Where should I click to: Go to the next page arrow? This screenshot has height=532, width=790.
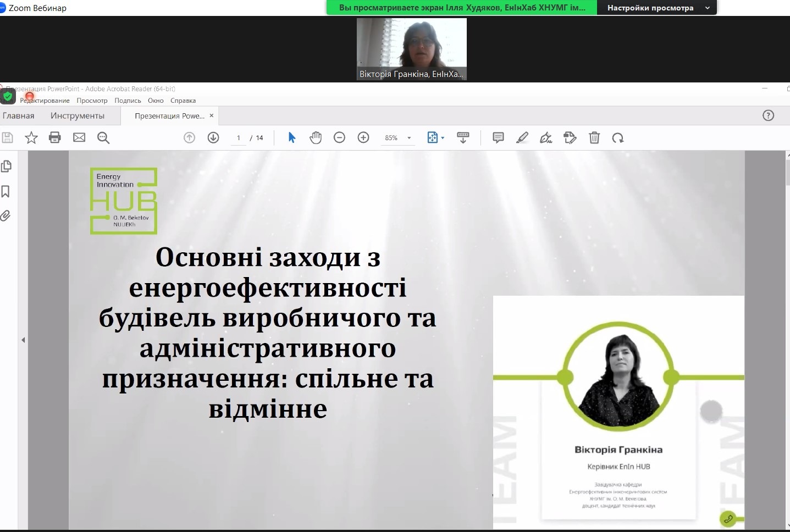pyautogui.click(x=213, y=137)
